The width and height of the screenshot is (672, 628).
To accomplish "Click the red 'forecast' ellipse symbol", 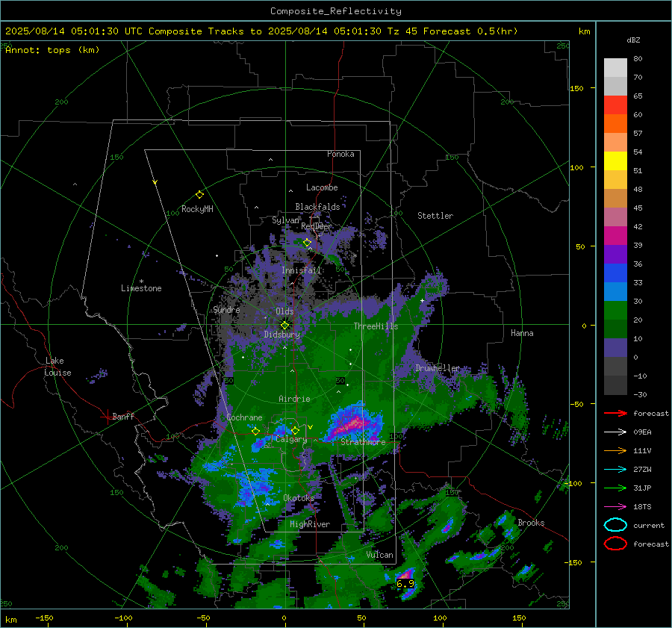I will click(615, 544).
